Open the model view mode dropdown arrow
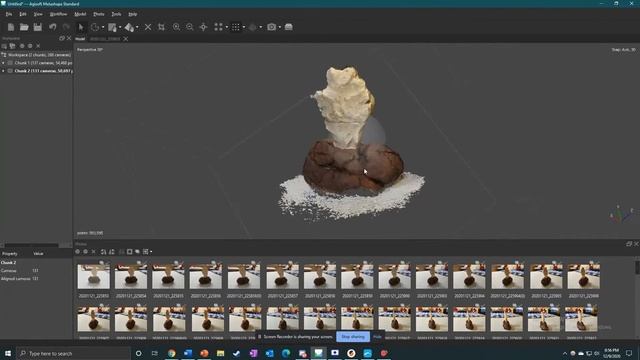Viewport: 640px width, 360px height. pyautogui.click(x=261, y=27)
